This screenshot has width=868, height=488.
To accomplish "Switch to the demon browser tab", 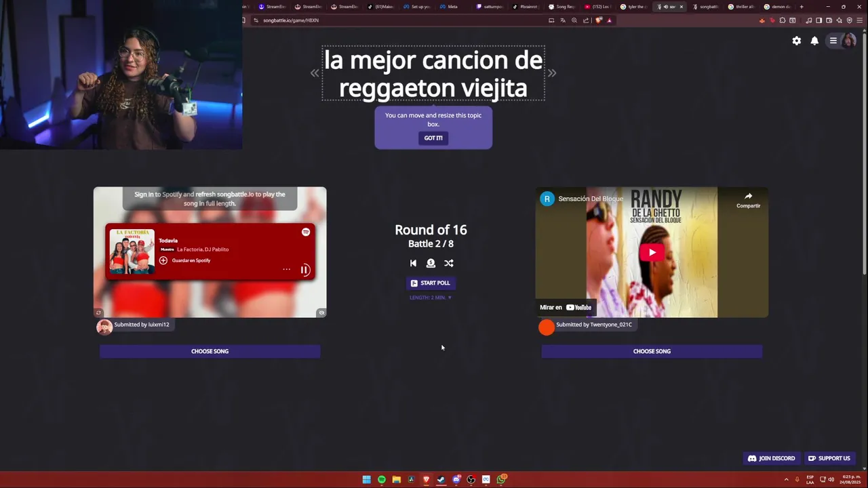I will click(777, 7).
